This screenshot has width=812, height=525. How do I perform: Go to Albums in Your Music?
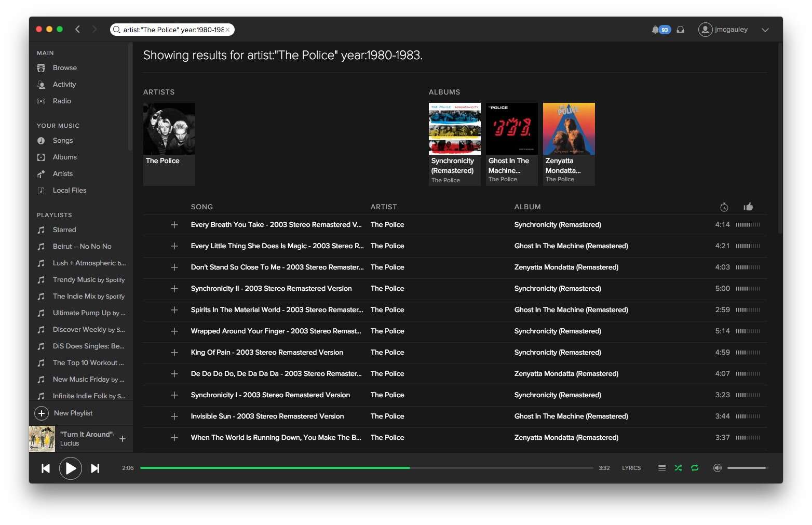65,157
